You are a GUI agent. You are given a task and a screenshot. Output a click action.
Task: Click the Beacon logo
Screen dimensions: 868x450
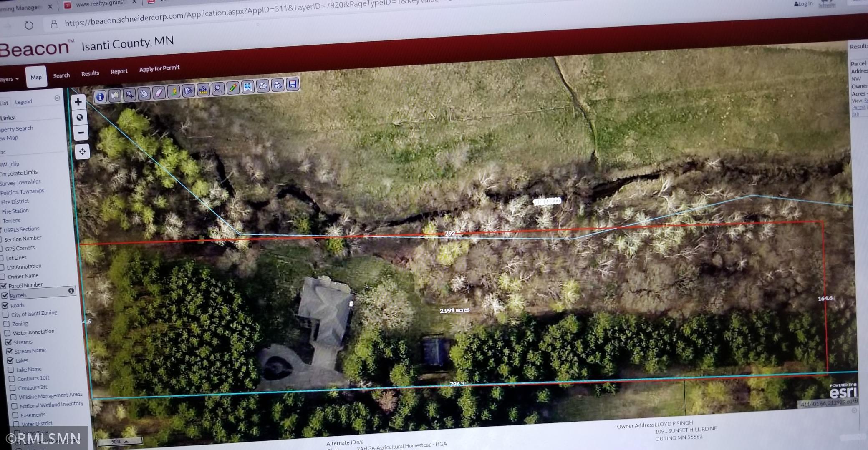point(37,49)
